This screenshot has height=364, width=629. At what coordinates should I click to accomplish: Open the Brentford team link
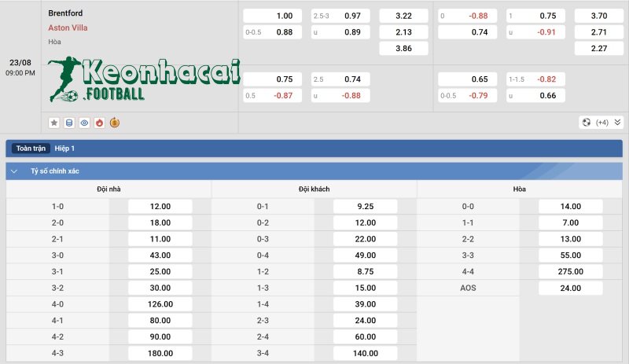tap(65, 13)
